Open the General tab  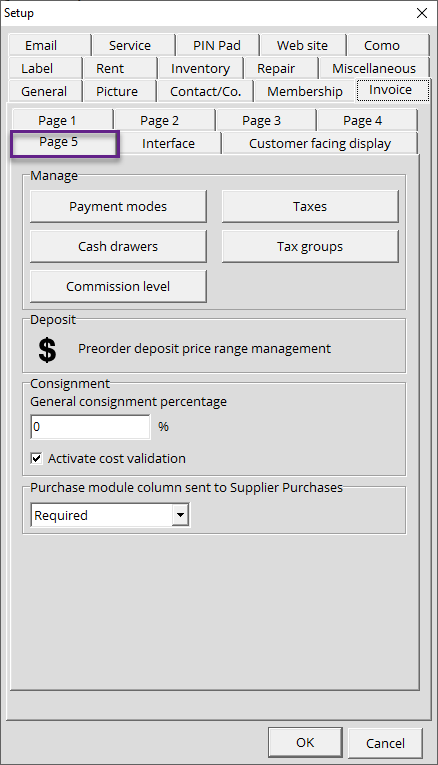click(x=44, y=91)
